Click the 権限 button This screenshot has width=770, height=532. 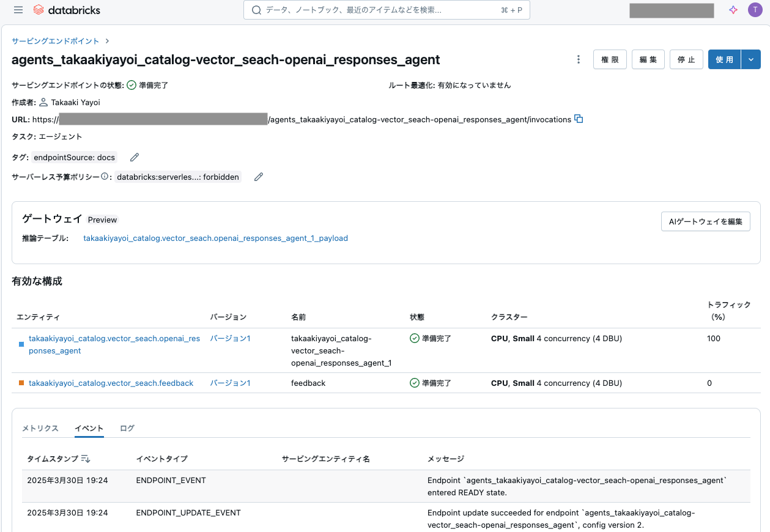click(609, 59)
